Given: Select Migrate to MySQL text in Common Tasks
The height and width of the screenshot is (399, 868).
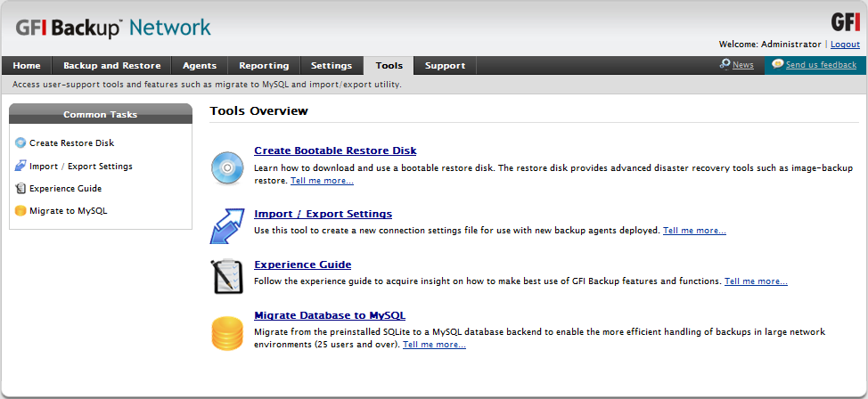Looking at the screenshot, I should coord(68,211).
